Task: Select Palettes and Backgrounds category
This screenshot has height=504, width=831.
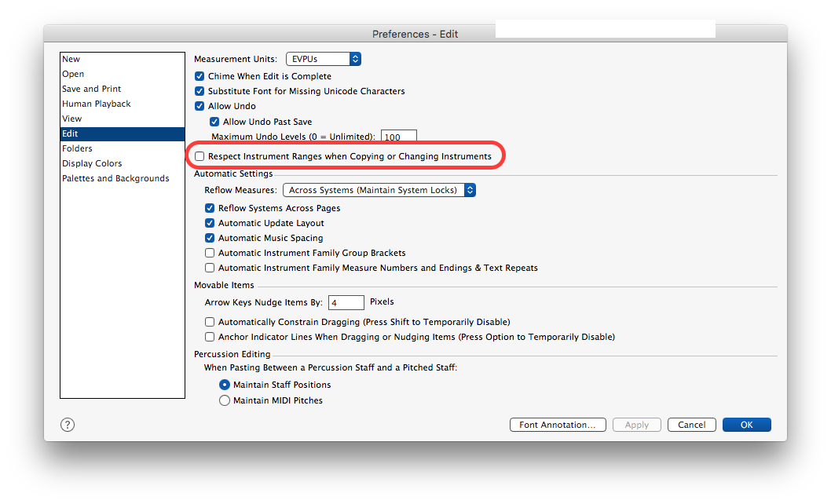Action: 115,178
